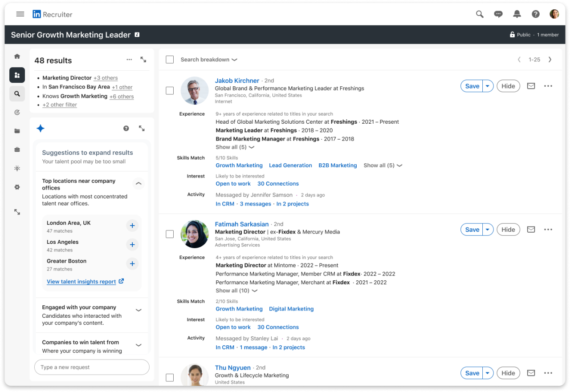Viewport: 570px width, 392px height.
Task: Select Jakob Kirchner's result checkbox
Action: (x=170, y=90)
